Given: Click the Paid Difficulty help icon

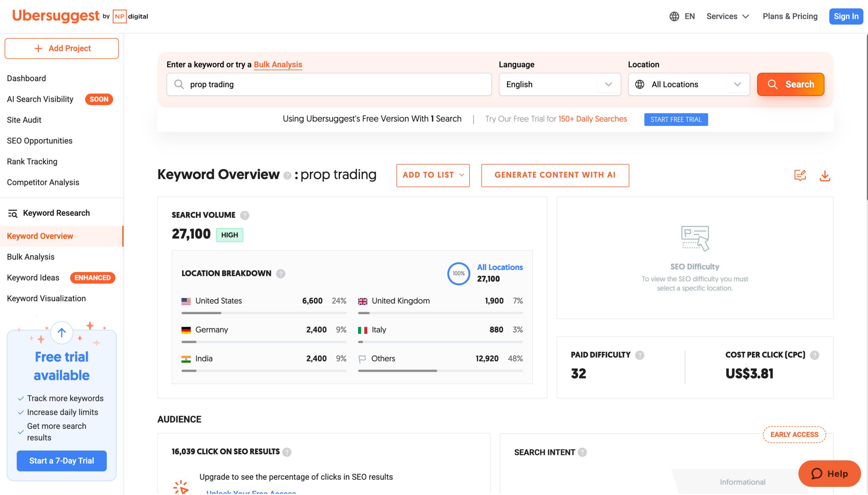Looking at the screenshot, I should tap(639, 355).
